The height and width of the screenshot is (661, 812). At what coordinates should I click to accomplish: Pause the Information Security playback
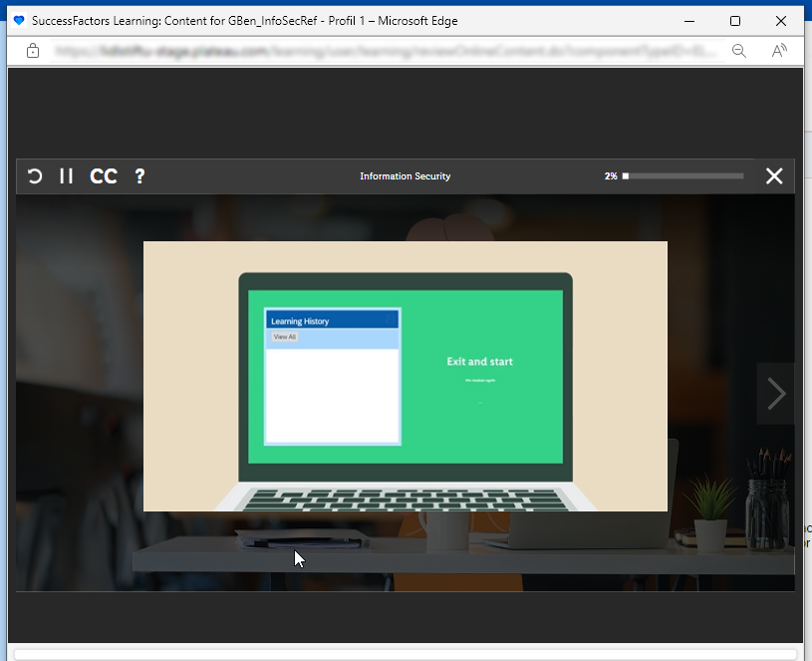67,176
